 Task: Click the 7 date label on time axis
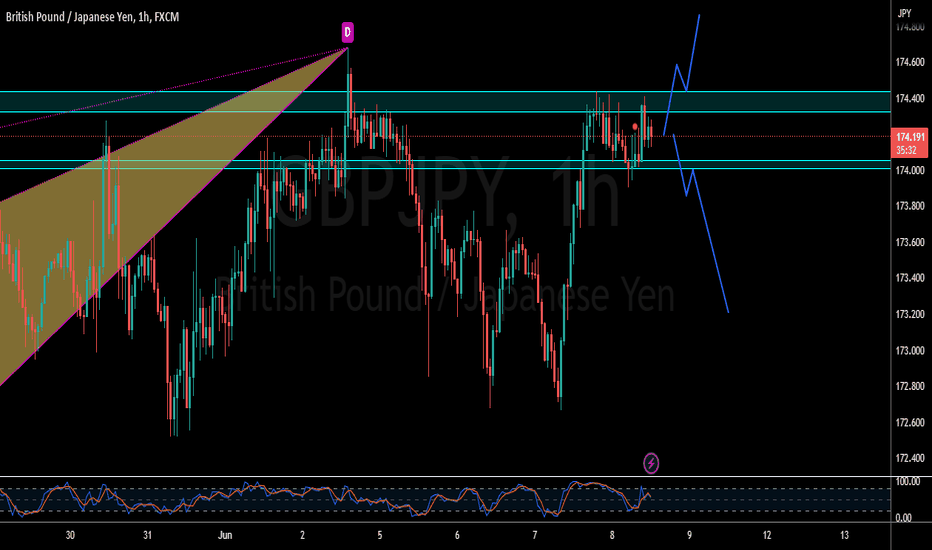coord(535,535)
